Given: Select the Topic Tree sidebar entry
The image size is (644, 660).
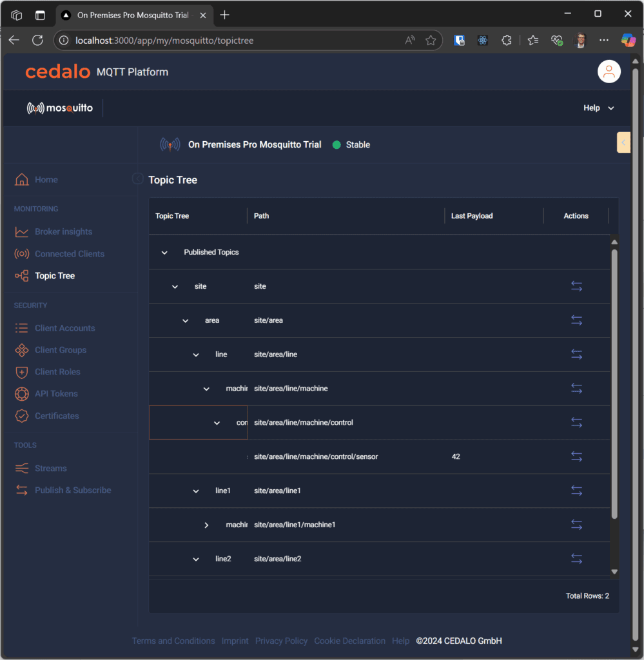Looking at the screenshot, I should pyautogui.click(x=55, y=275).
